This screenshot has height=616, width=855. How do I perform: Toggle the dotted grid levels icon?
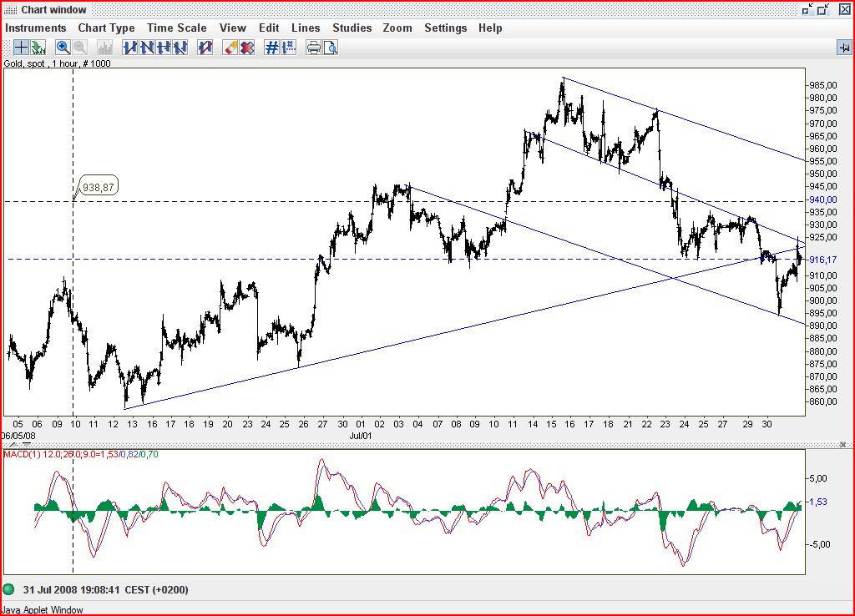[288, 48]
